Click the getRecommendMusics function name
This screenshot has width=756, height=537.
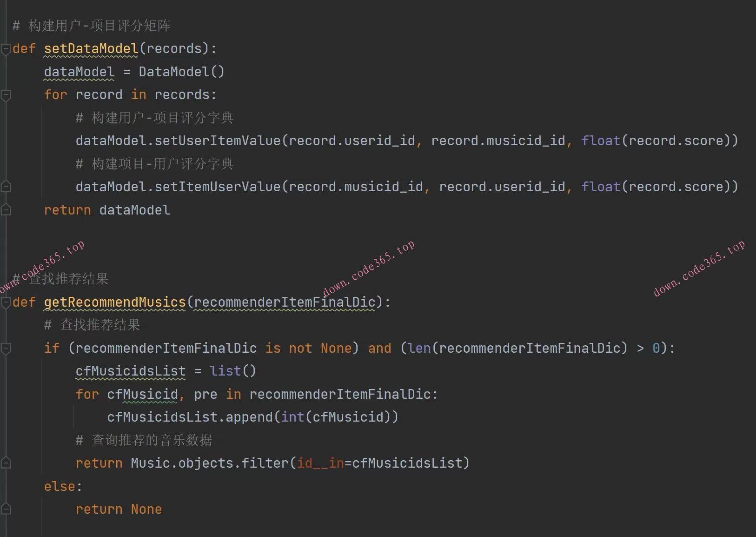pos(115,302)
